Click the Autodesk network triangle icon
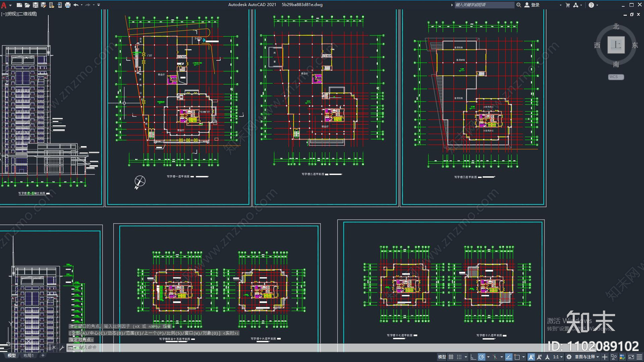Image resolution: width=644 pixels, height=362 pixels. coord(576,5)
